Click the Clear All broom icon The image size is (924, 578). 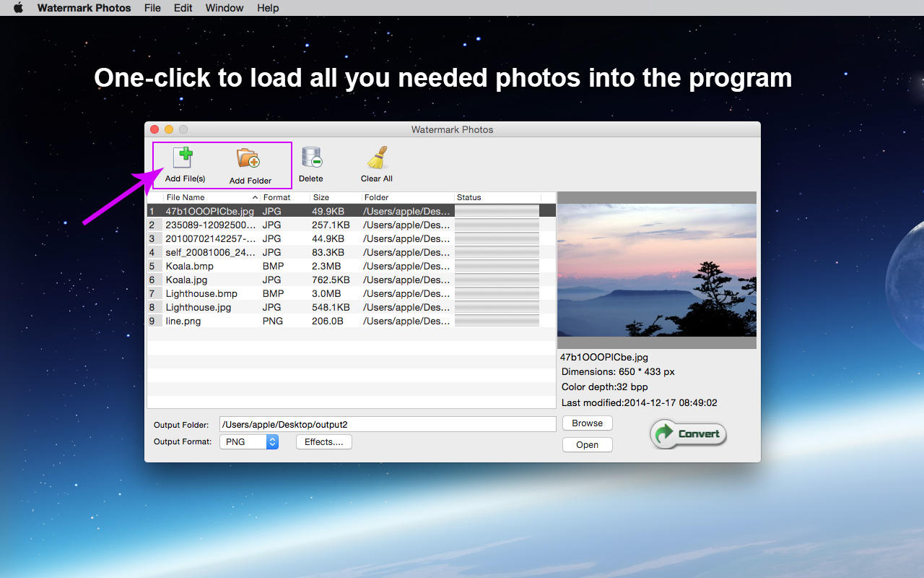(377, 158)
